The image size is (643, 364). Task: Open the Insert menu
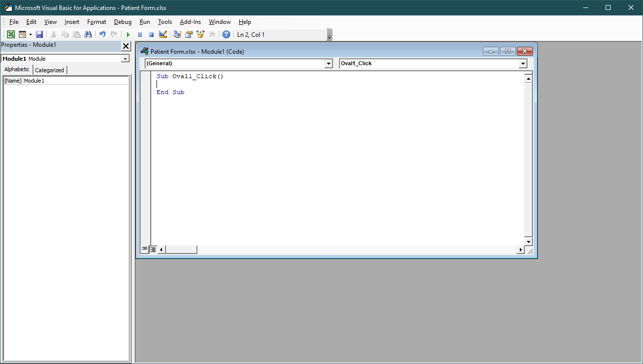coord(72,22)
